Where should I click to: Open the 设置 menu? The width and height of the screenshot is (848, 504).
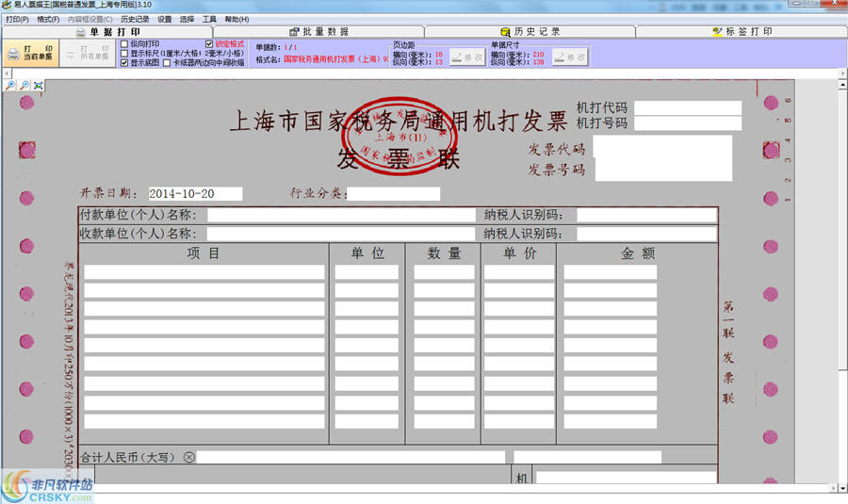click(x=164, y=19)
